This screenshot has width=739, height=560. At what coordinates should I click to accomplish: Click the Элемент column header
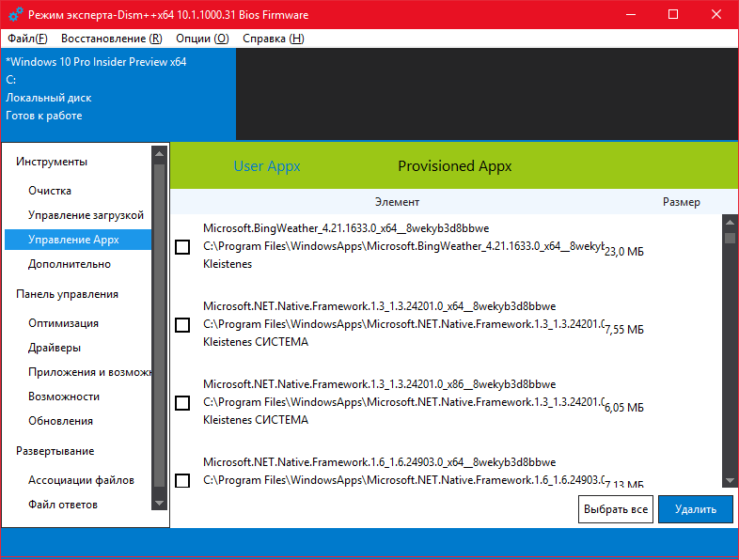click(397, 202)
